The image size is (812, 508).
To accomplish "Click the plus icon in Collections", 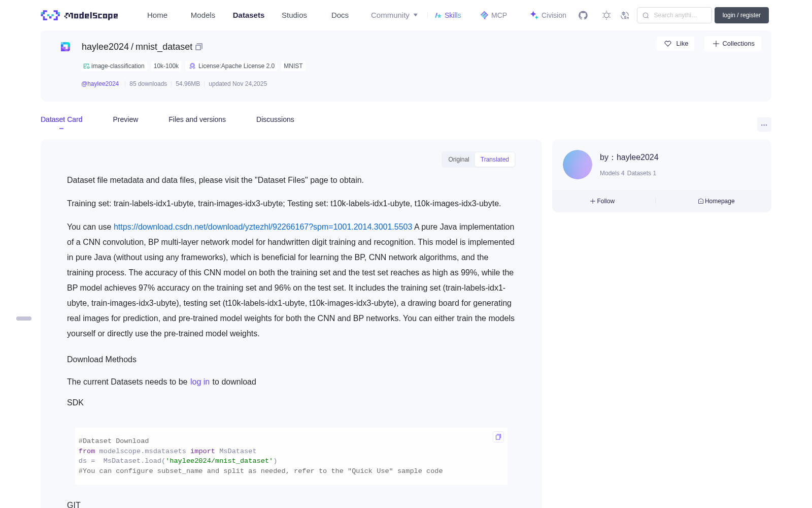I will [x=716, y=44].
